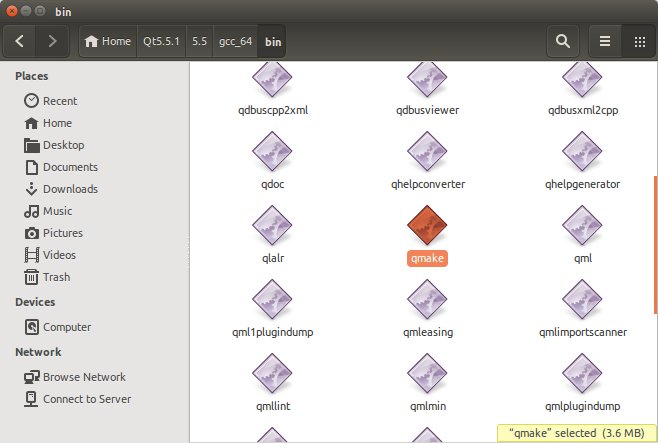Select the qlalr executable icon
The height and width of the screenshot is (443, 658).
pos(272,225)
